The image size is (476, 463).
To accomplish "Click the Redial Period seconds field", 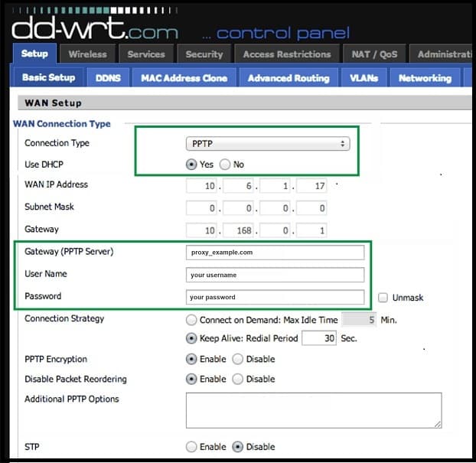I will pyautogui.click(x=319, y=338).
